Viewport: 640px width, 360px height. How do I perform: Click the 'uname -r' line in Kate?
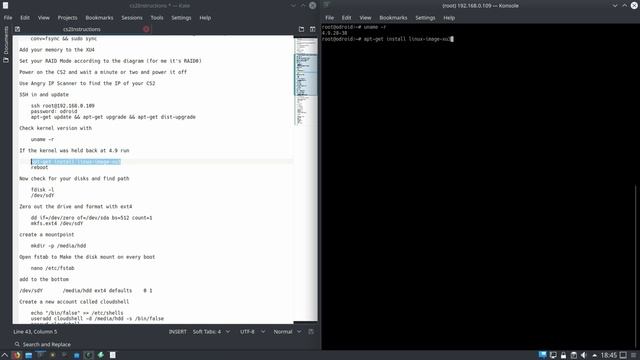(x=42, y=139)
